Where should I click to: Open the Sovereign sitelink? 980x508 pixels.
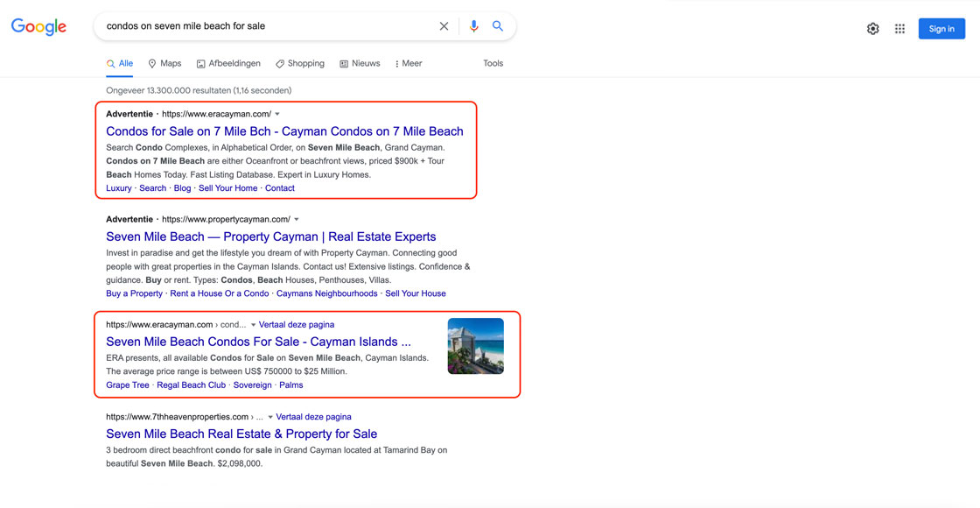[253, 385]
